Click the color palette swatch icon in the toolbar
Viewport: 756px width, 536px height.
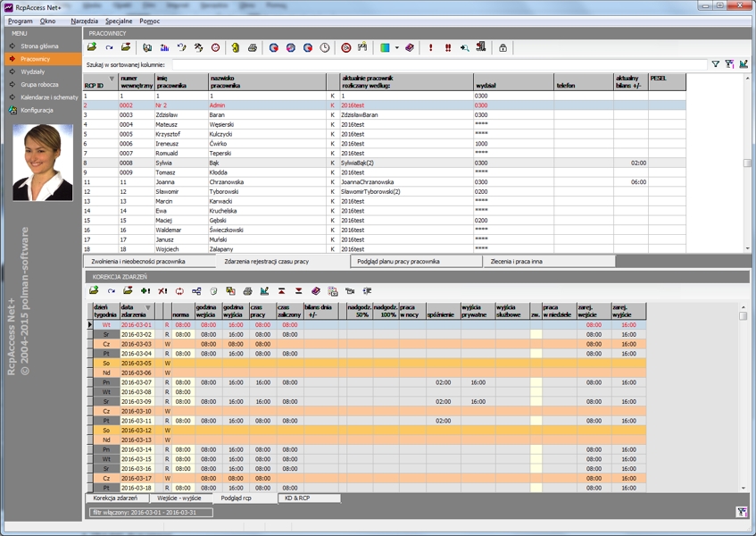(x=385, y=47)
